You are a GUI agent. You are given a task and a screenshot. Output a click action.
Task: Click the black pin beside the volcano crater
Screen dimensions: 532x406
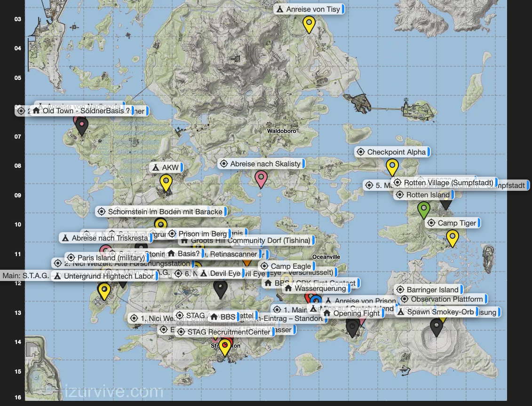pos(436,325)
